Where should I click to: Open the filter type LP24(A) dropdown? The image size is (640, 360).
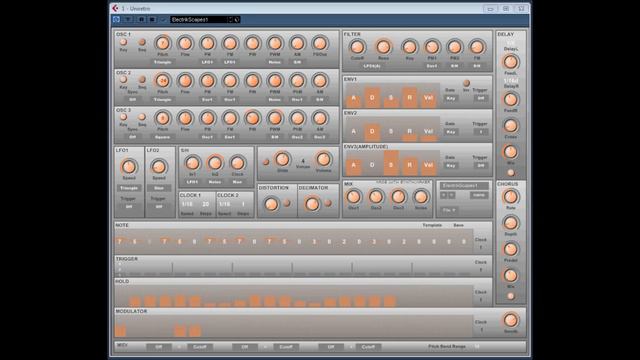371,66
